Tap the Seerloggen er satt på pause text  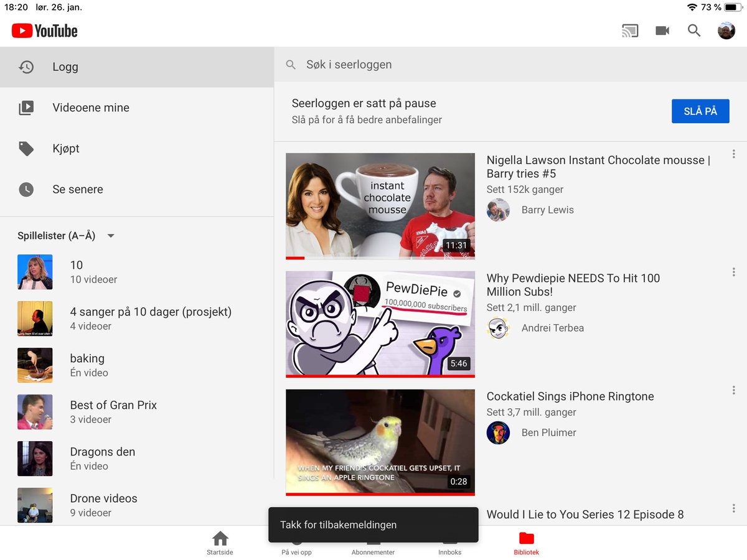click(x=364, y=103)
